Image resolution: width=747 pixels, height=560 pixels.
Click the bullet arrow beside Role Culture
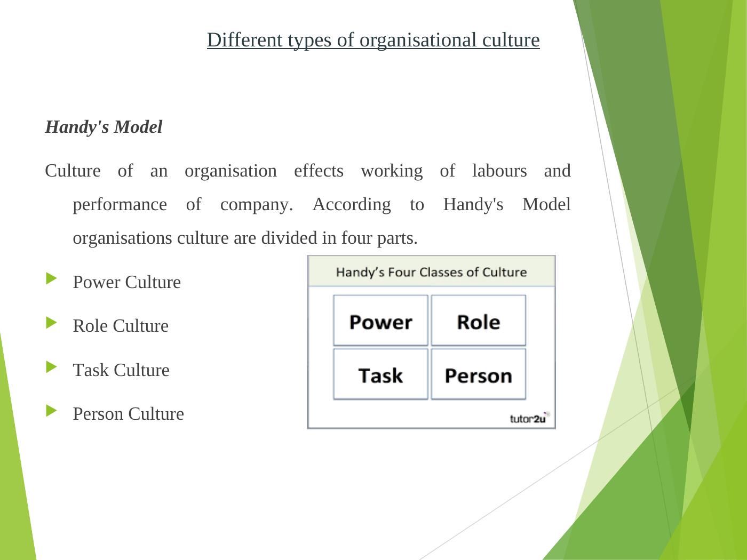(x=51, y=322)
